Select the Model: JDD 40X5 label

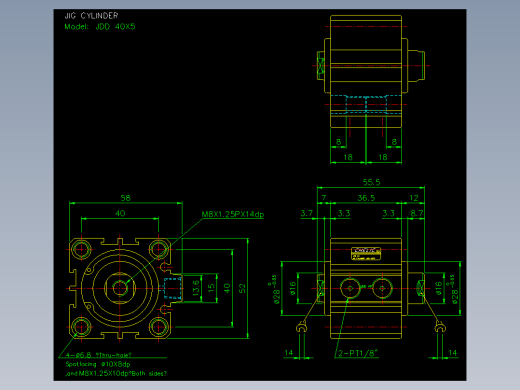pyautogui.click(x=100, y=27)
